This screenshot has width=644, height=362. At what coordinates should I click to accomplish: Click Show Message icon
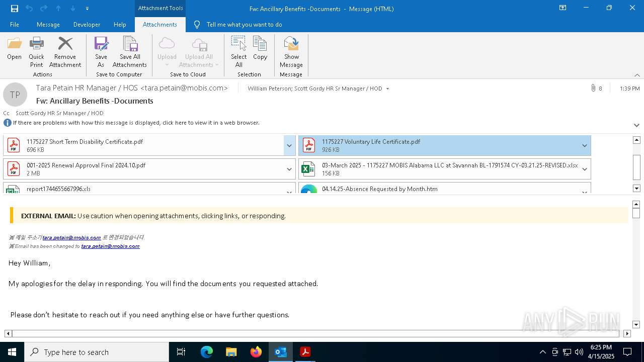(x=291, y=52)
